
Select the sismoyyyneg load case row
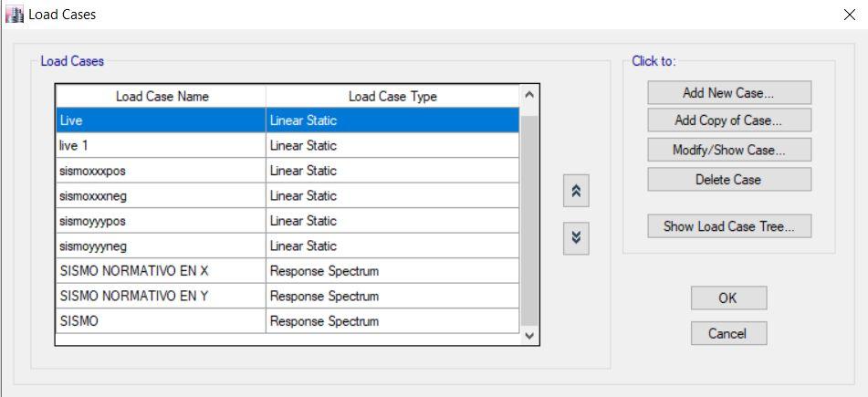[x=161, y=246]
